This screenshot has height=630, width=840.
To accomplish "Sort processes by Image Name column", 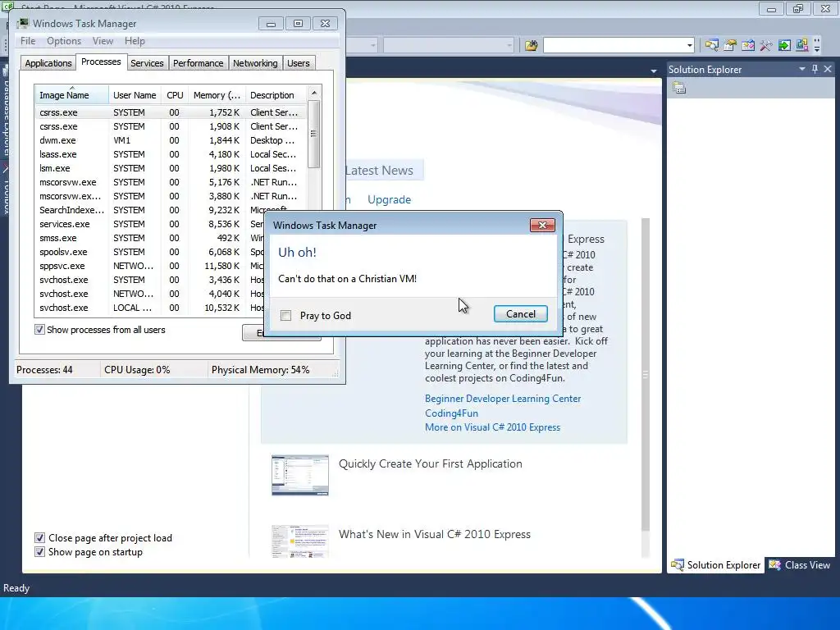I will pos(72,95).
